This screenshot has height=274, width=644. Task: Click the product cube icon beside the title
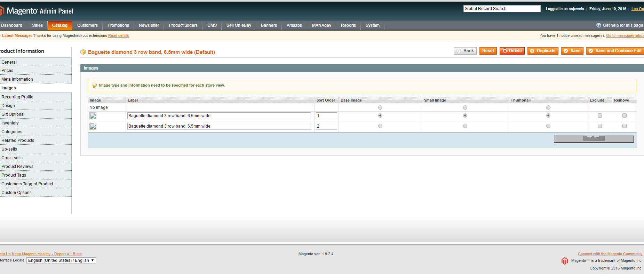[83, 52]
